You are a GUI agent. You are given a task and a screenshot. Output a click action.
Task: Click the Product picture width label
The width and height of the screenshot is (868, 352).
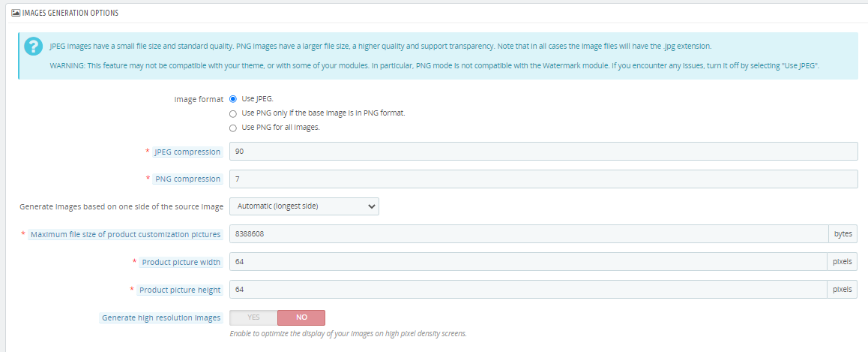181,262
